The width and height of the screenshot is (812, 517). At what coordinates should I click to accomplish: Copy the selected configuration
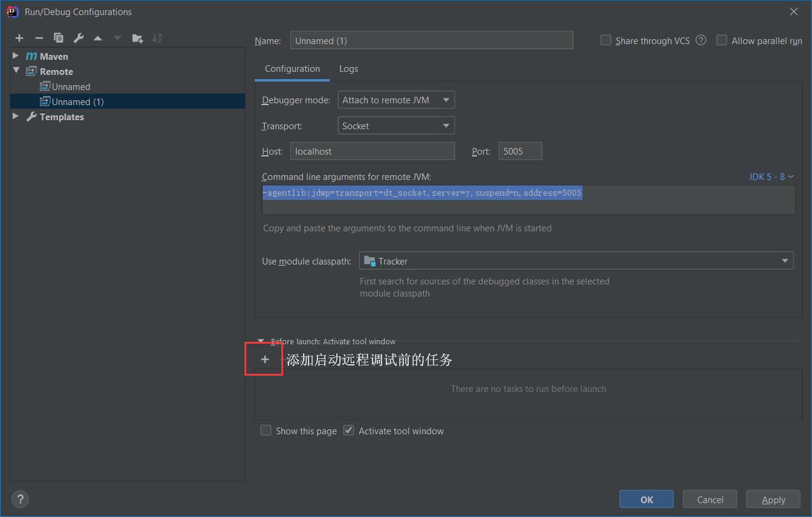59,38
